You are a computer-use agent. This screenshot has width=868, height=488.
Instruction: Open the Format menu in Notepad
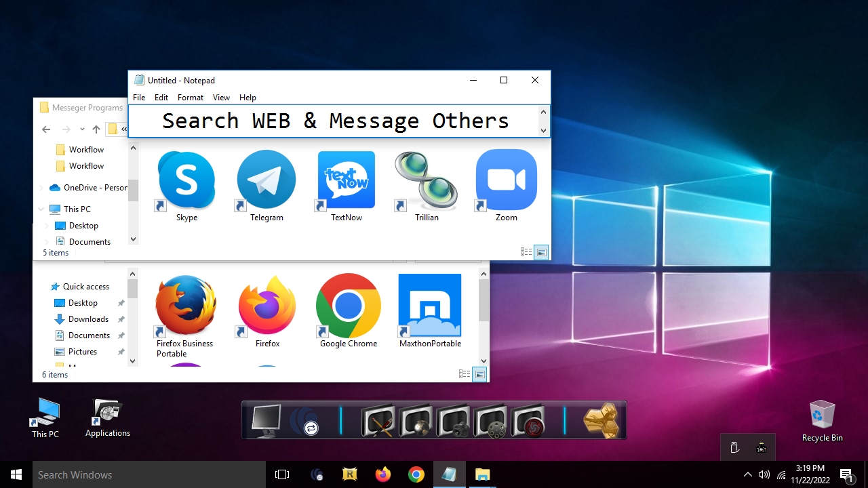[x=191, y=98]
